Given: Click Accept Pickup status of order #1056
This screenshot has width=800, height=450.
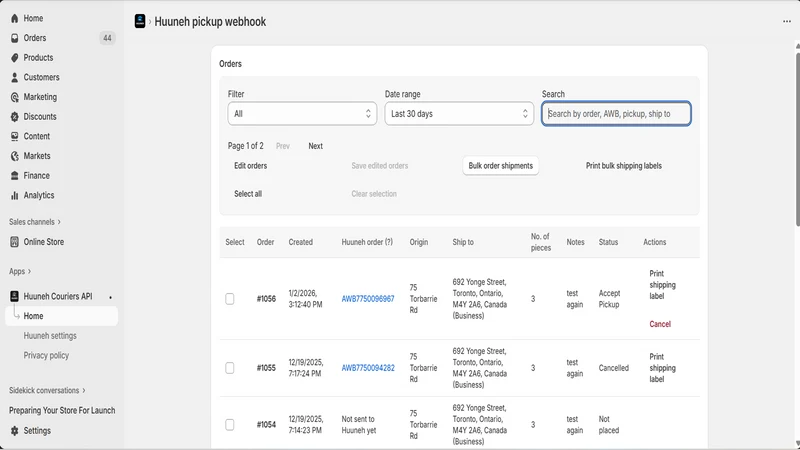Looking at the screenshot, I should point(609,299).
